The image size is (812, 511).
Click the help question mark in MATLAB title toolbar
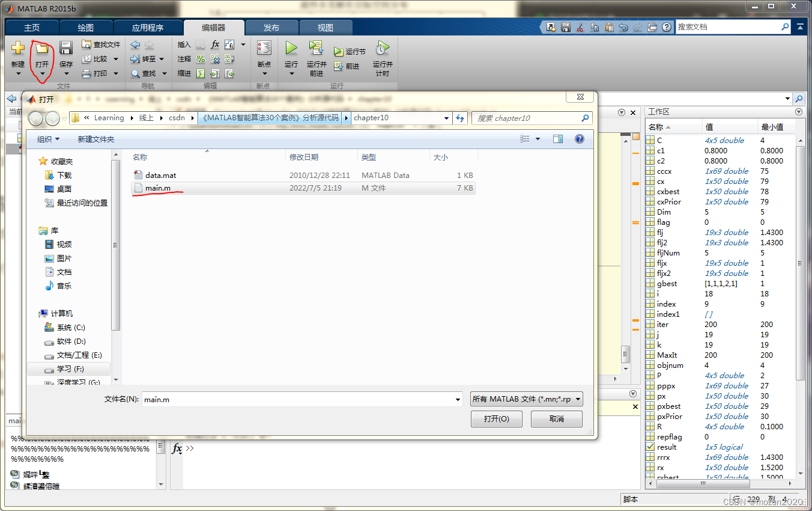667,27
